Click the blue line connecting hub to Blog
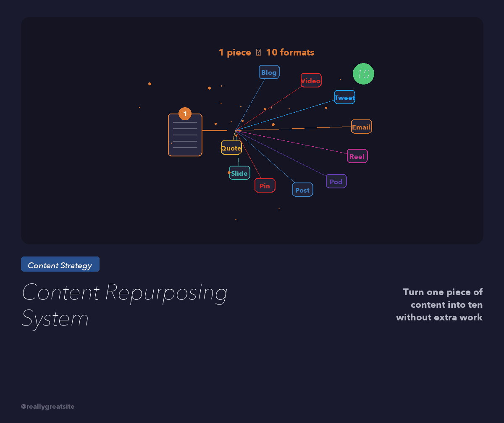 (252, 101)
